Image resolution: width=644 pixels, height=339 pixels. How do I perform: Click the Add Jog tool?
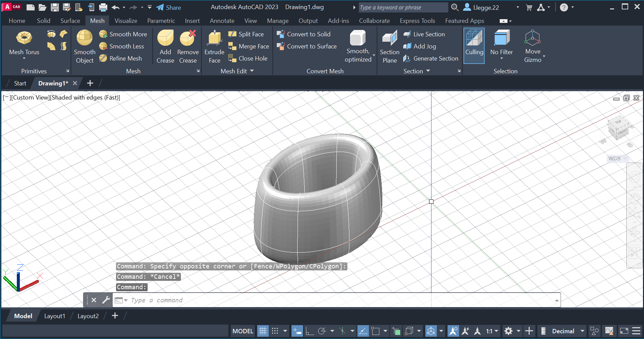point(420,46)
